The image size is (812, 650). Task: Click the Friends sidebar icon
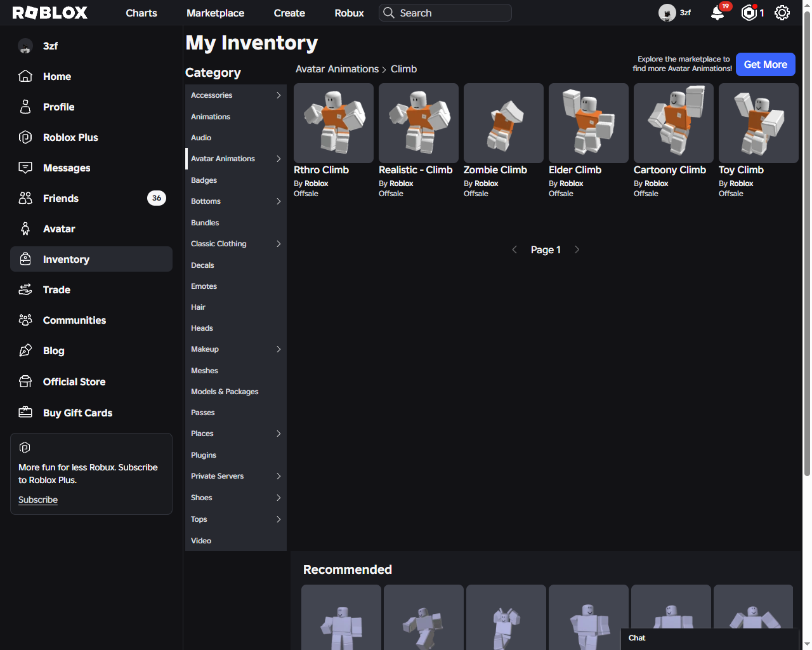point(25,198)
